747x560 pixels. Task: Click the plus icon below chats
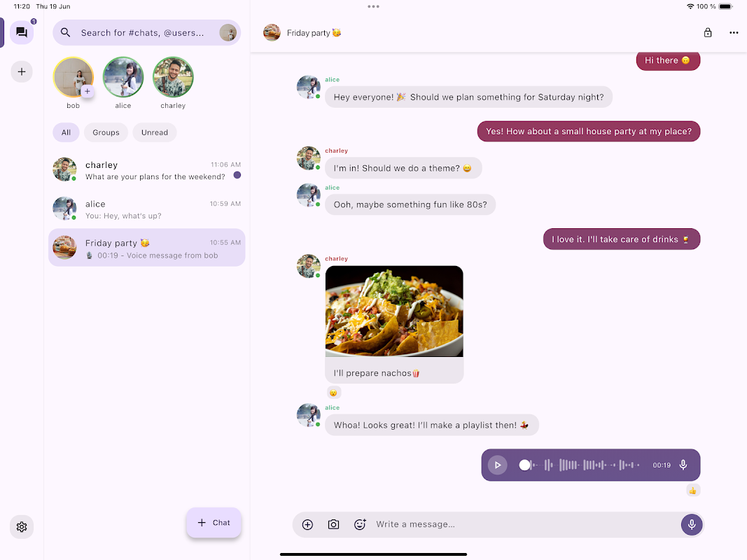click(x=22, y=72)
